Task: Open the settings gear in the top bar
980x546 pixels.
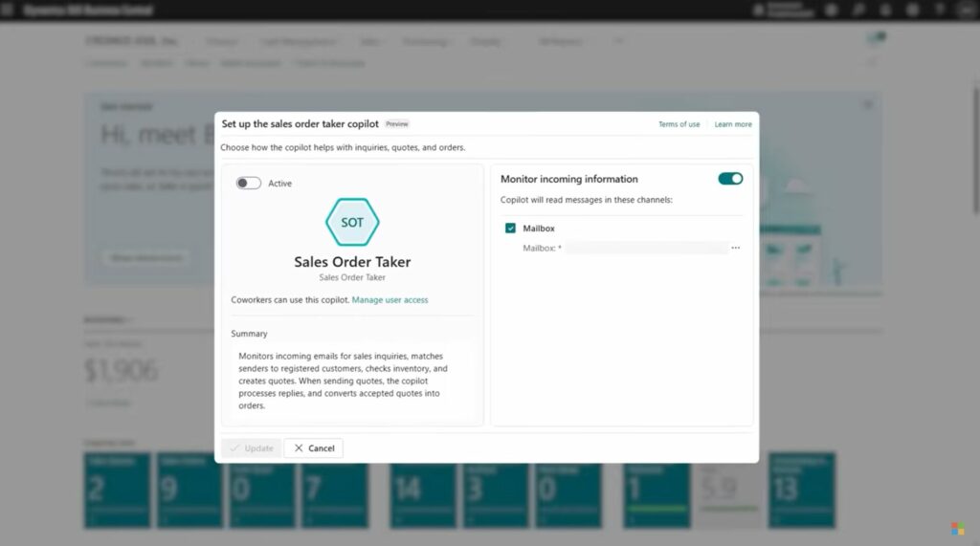Action: click(912, 10)
